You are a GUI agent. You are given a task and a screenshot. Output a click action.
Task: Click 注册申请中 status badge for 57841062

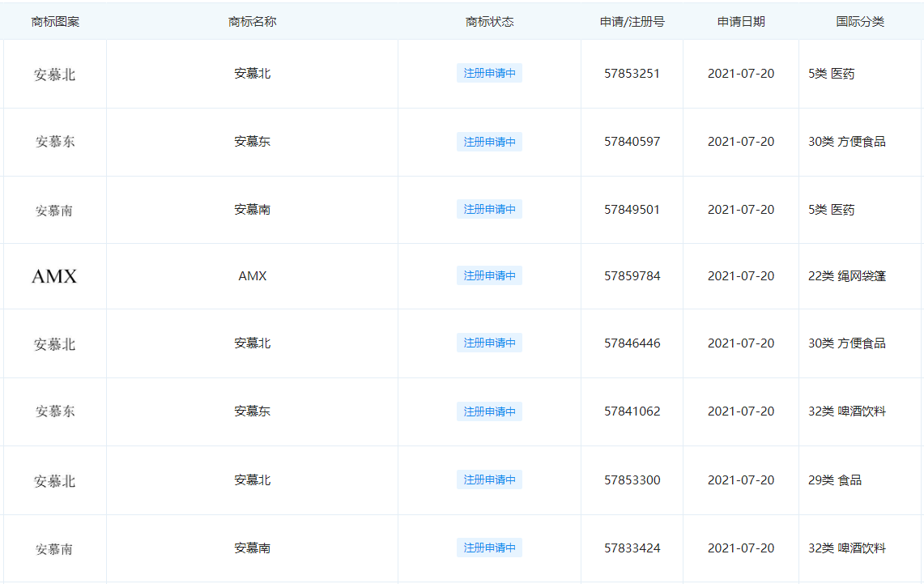coord(489,411)
